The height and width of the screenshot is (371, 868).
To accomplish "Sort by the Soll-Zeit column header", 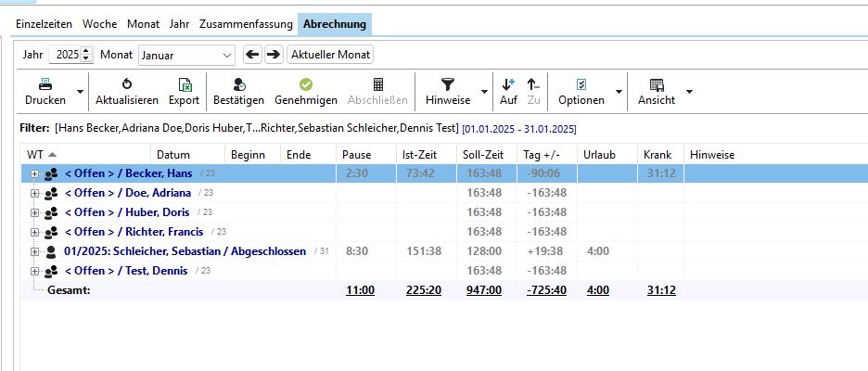I will coord(482,154).
